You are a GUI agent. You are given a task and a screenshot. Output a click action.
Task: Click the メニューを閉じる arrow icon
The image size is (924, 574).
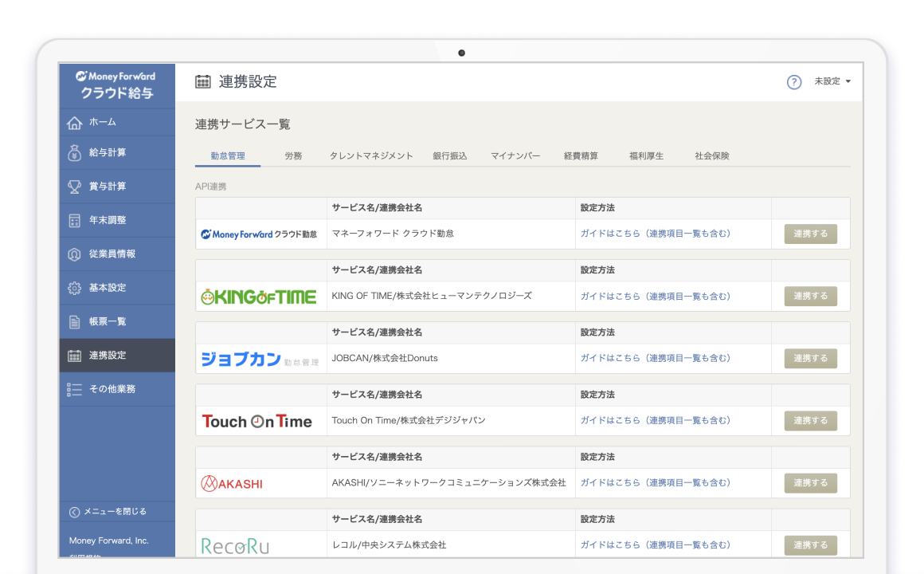pos(74,512)
